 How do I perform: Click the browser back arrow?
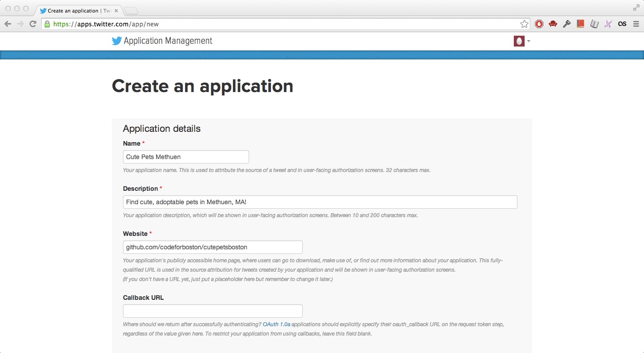pyautogui.click(x=8, y=24)
